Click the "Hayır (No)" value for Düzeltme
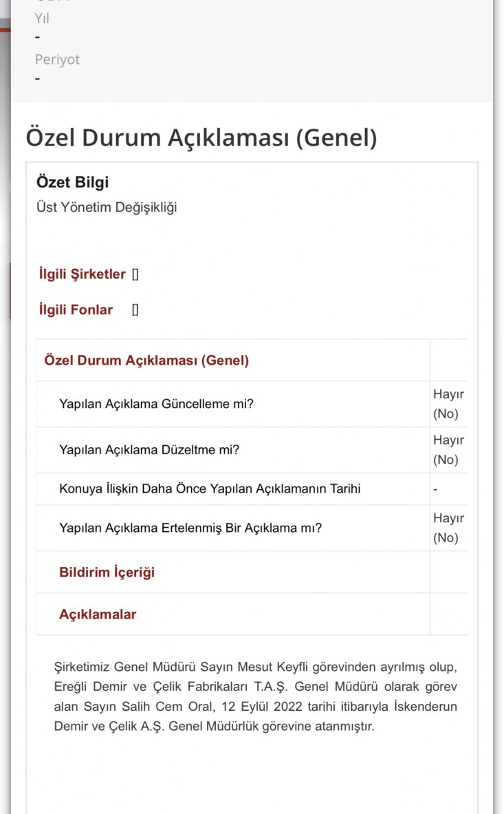This screenshot has height=814, width=504. tap(448, 450)
